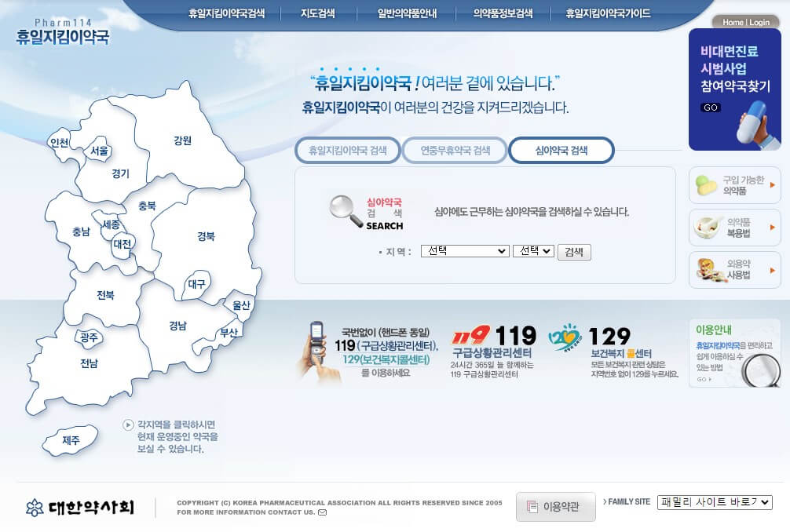Open the first 지역 선택 dropdown
The height and width of the screenshot is (532, 790).
click(x=465, y=250)
